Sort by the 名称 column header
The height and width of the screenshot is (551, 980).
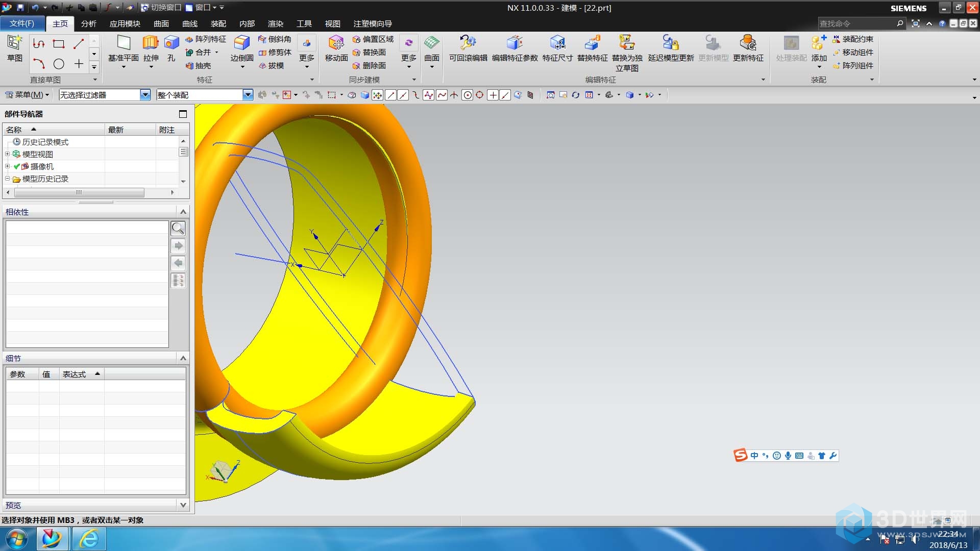click(54, 130)
